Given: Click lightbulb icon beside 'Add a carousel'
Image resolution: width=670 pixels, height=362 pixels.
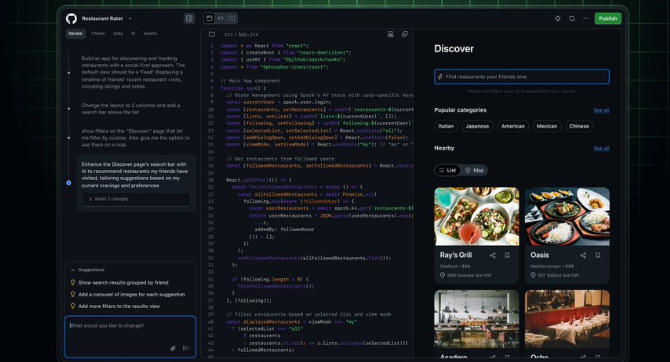Looking at the screenshot, I should pyautogui.click(x=73, y=294).
